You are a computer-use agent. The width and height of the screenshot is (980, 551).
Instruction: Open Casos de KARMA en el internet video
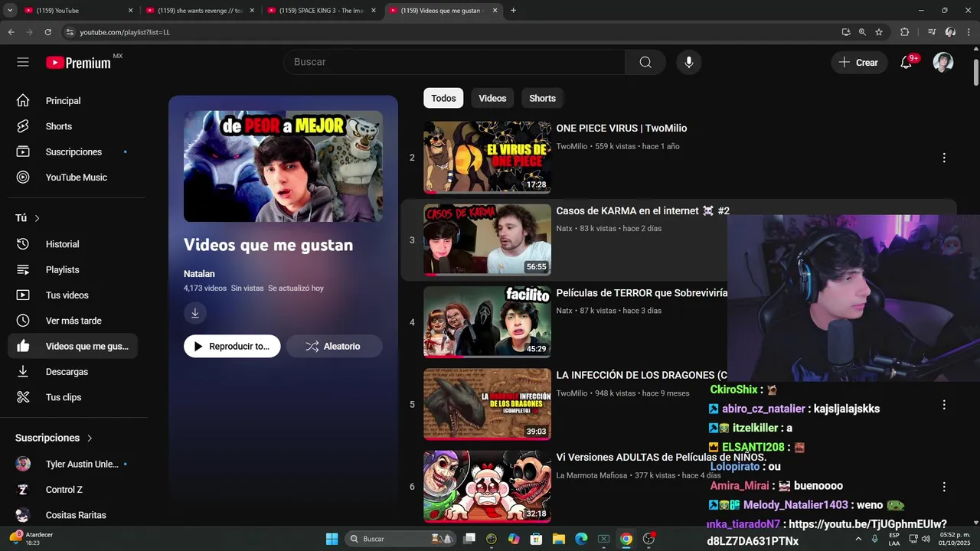642,210
